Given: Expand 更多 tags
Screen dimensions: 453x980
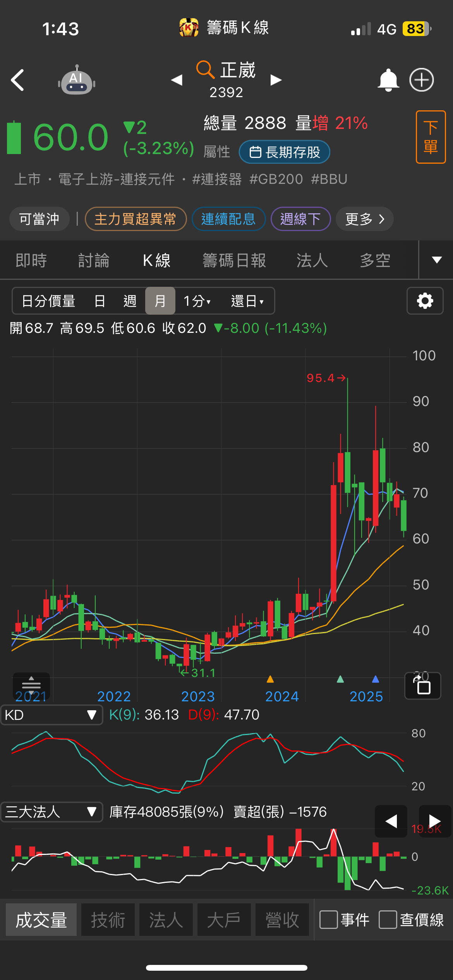Looking at the screenshot, I should pyautogui.click(x=365, y=219).
